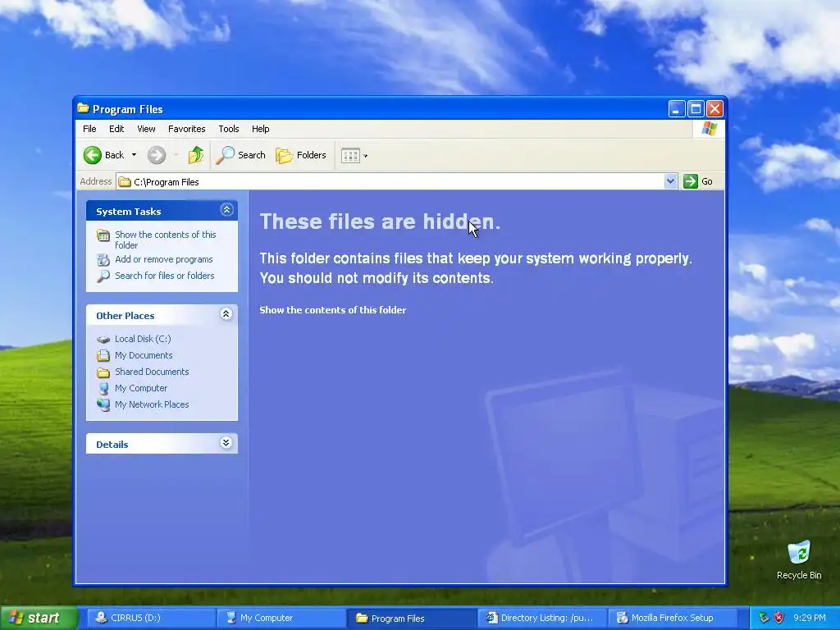Image resolution: width=840 pixels, height=630 pixels.
Task: Click Search for files or folders link
Action: 164,276
